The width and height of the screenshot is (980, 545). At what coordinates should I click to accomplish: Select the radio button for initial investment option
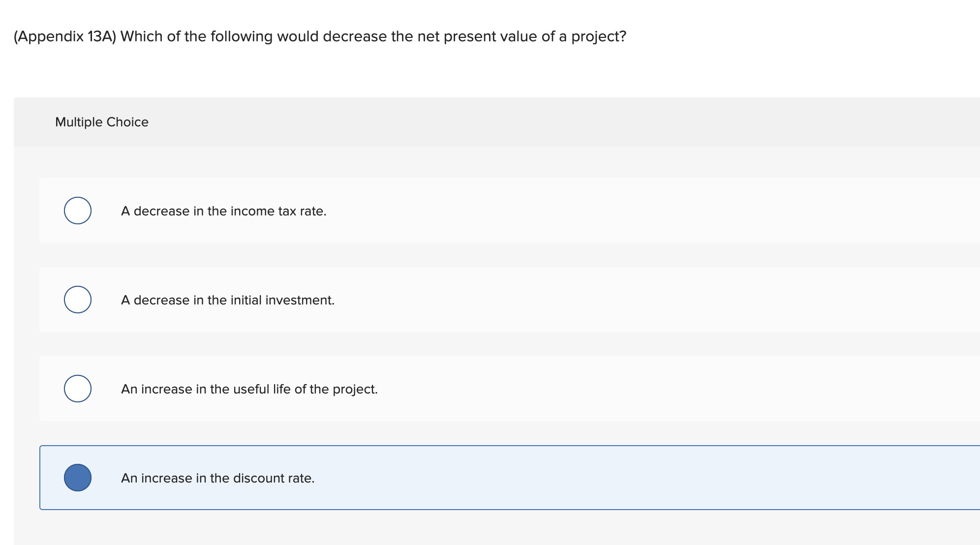click(77, 300)
